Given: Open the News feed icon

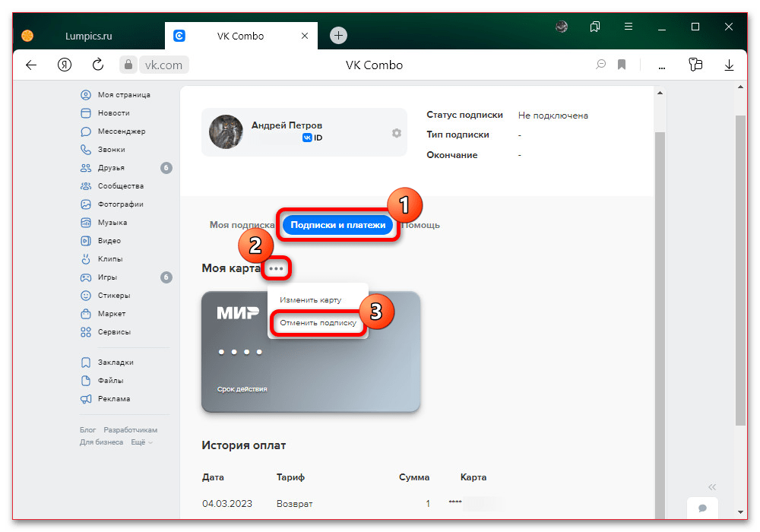Looking at the screenshot, I should 86,113.
